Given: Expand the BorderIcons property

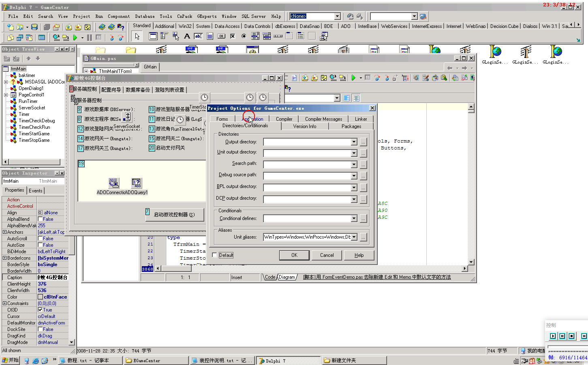Looking at the screenshot, I should [x=4, y=258].
